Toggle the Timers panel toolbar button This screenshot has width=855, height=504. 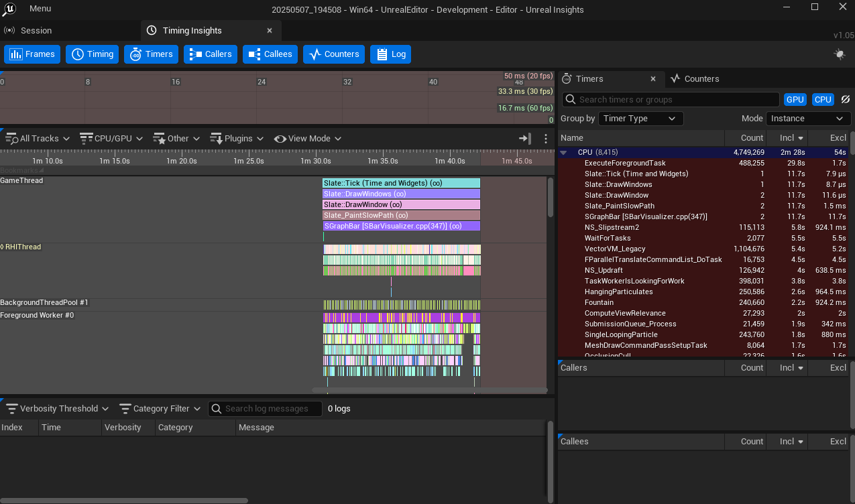pos(151,54)
